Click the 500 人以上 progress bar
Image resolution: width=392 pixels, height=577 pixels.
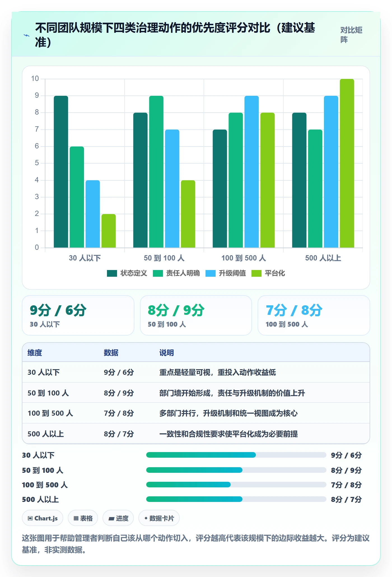pos(236,499)
